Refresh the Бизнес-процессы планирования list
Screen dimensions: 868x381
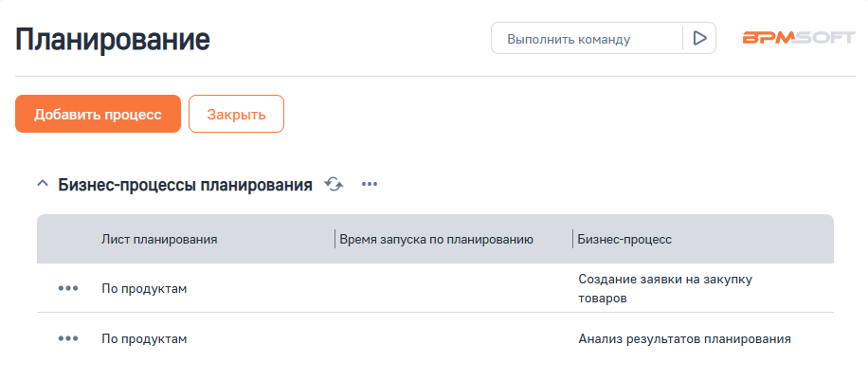(334, 184)
